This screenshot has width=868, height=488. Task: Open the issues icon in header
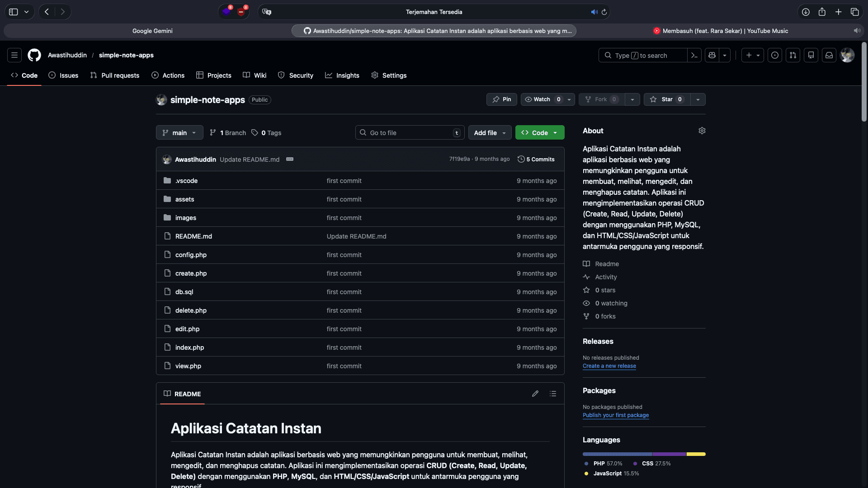point(775,55)
